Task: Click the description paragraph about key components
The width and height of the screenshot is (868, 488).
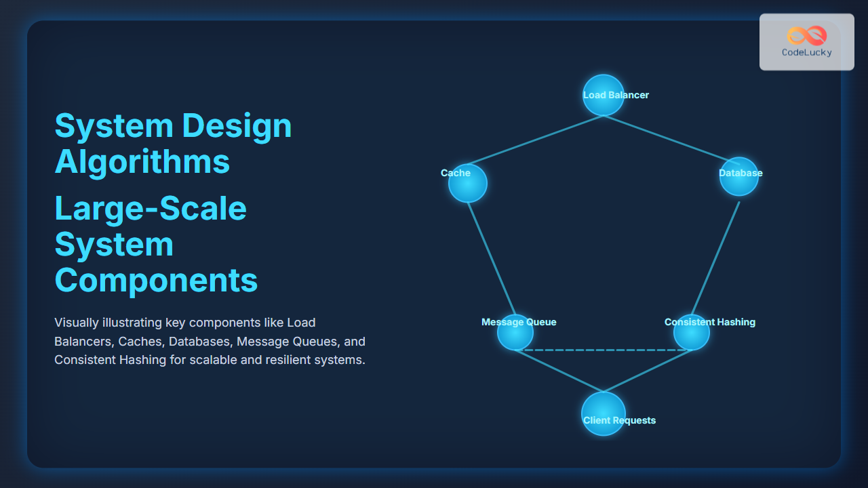Action: point(210,341)
